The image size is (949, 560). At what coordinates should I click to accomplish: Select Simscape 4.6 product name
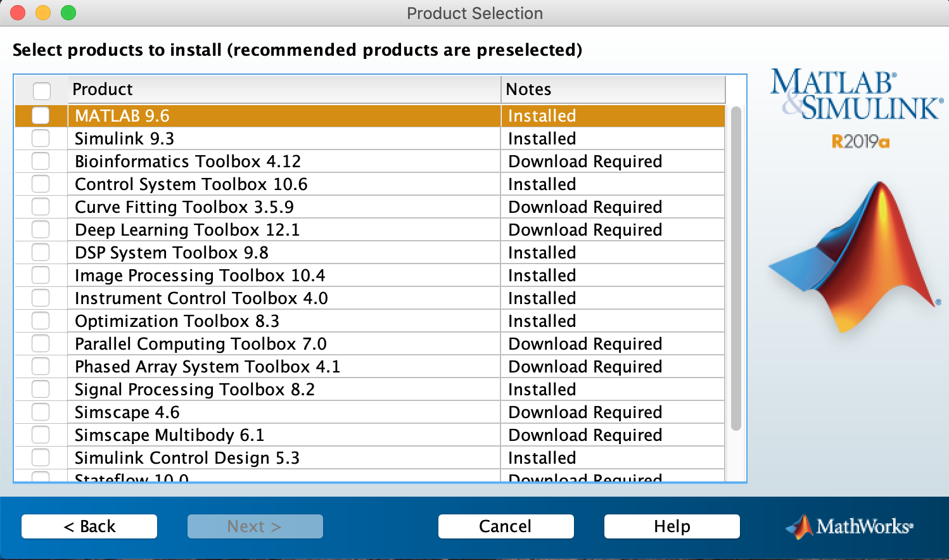point(127,412)
